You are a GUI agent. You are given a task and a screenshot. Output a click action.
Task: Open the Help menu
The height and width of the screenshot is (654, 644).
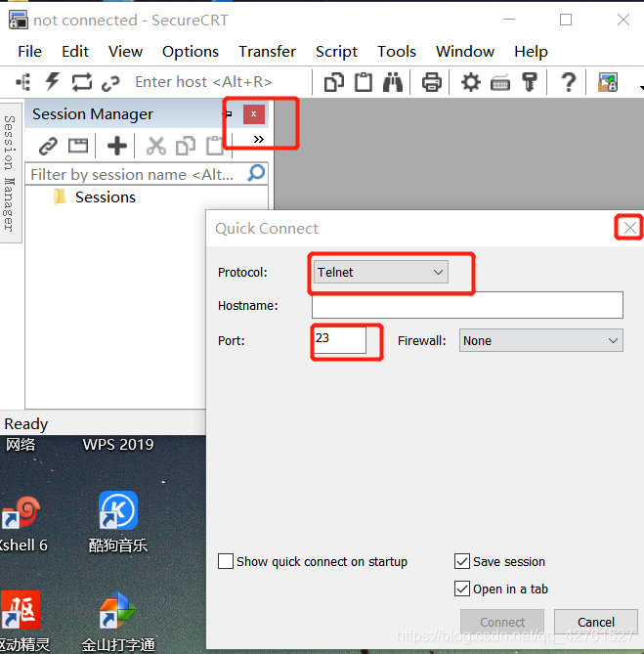pyautogui.click(x=531, y=51)
